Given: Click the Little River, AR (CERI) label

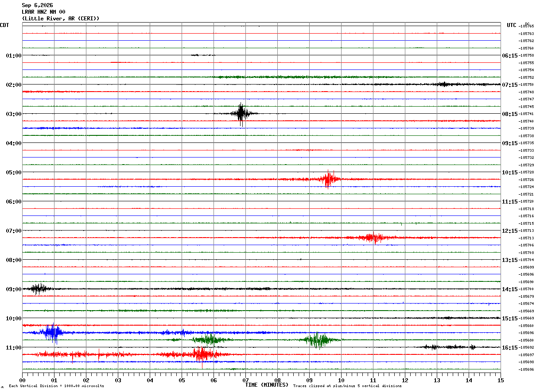Looking at the screenshot, I should (61, 19).
